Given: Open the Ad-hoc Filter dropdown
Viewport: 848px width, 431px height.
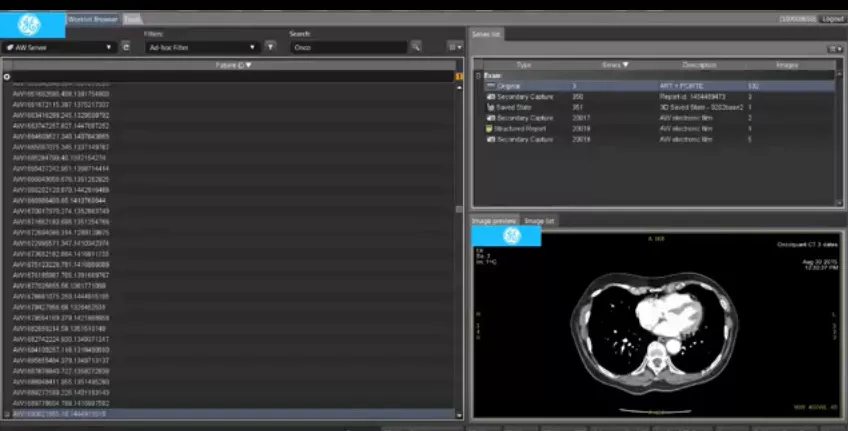Looking at the screenshot, I should (x=202, y=48).
